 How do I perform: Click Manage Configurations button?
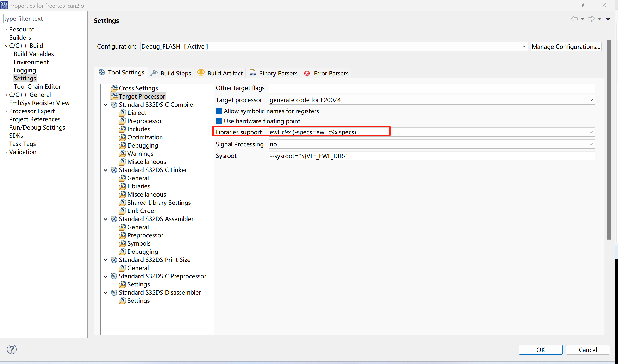point(566,47)
